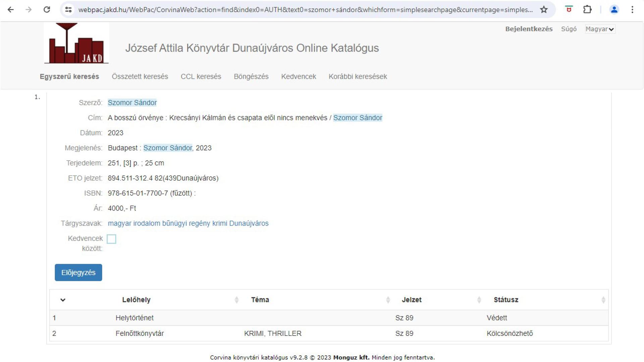This screenshot has height=362, width=644.
Task: Open the Súgó help link
Action: click(x=569, y=29)
